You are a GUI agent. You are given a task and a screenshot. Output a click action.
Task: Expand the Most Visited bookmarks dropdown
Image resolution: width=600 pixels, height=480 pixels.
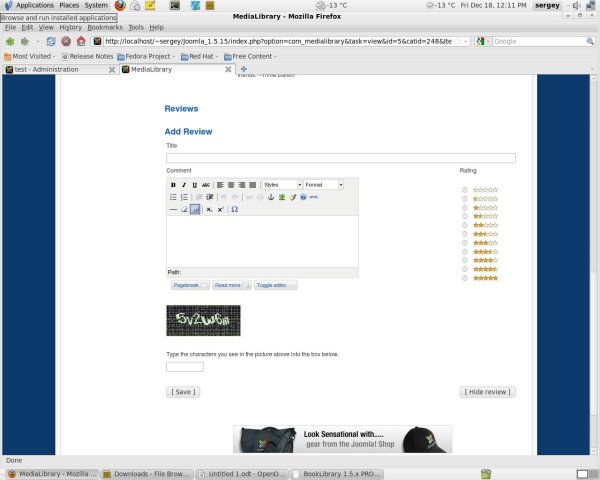tap(30, 57)
